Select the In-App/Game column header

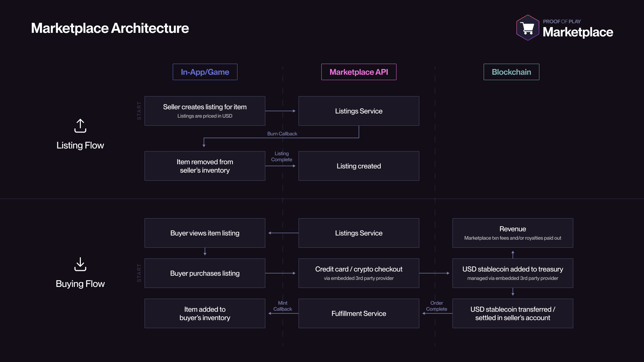point(205,72)
